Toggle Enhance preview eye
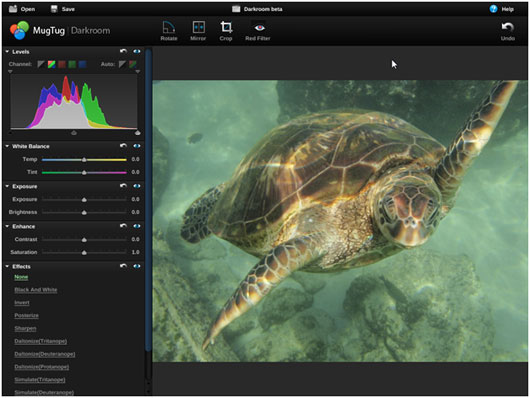Image resolution: width=530 pixels, height=398 pixels. pyautogui.click(x=137, y=226)
